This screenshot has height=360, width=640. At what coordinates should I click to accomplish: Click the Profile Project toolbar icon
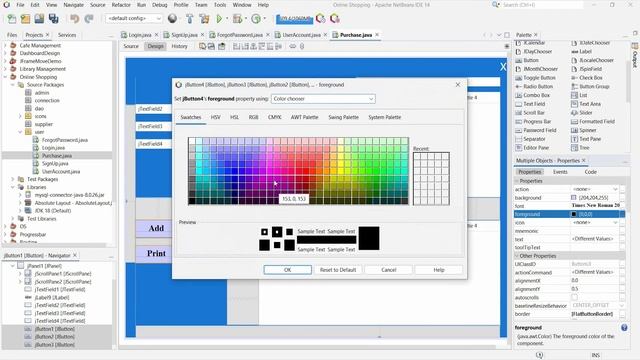(x=256, y=19)
